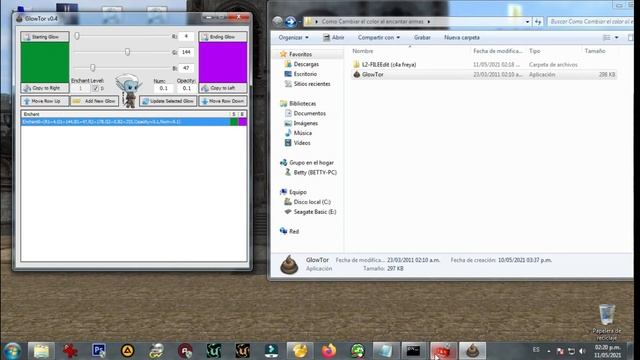Click the red R slider handle
The width and height of the screenshot is (640, 360).
pos(77,36)
